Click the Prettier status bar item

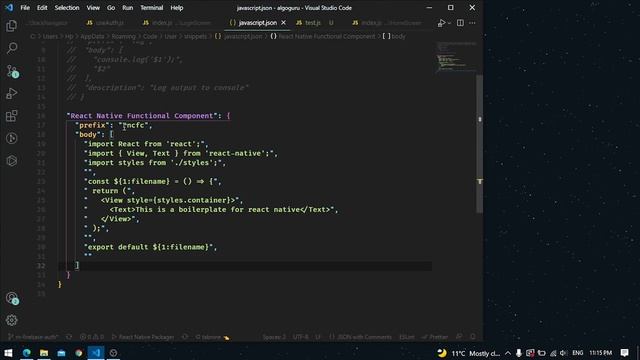(x=435, y=337)
